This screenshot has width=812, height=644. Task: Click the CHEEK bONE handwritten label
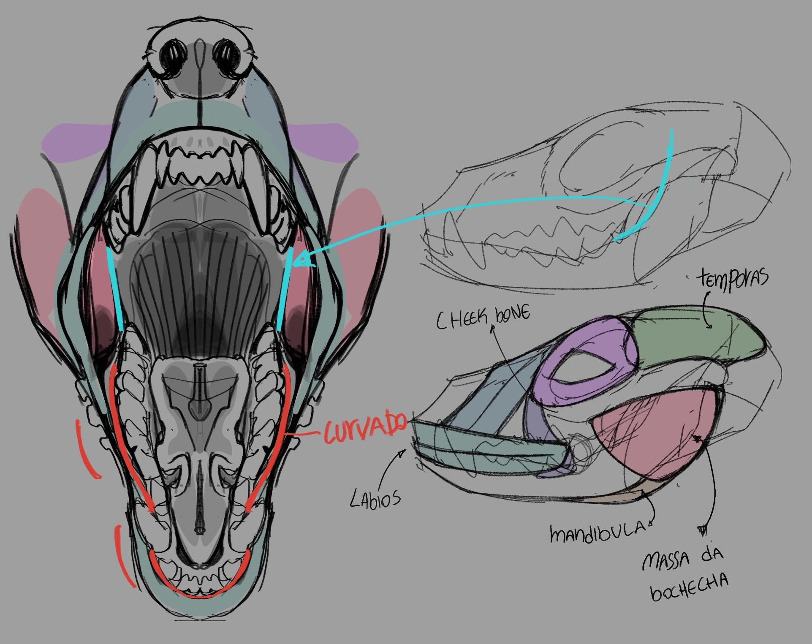tap(483, 318)
